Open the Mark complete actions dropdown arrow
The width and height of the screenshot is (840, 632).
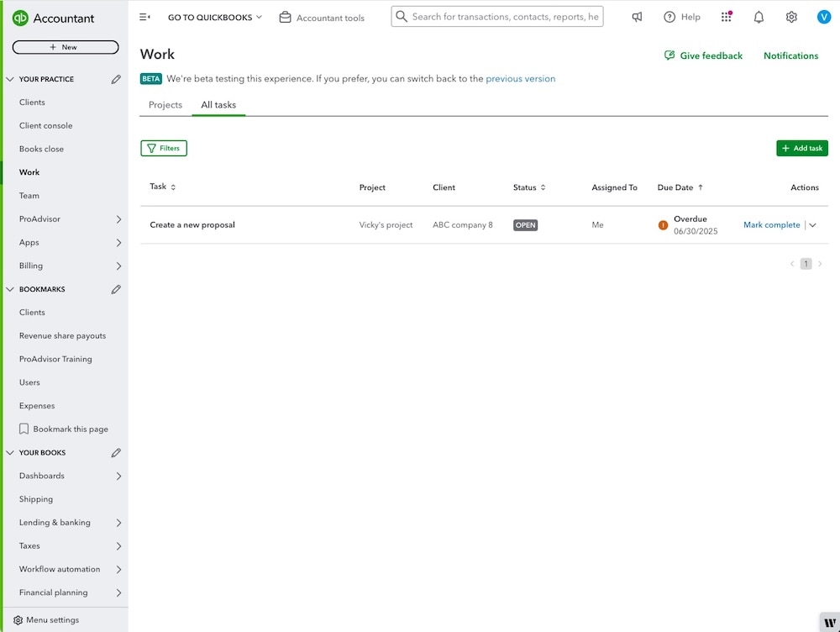click(x=811, y=224)
